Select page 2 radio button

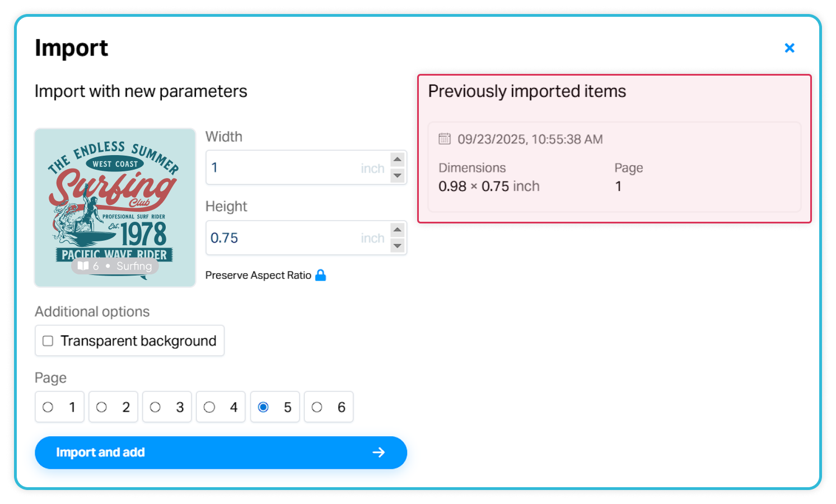click(101, 407)
